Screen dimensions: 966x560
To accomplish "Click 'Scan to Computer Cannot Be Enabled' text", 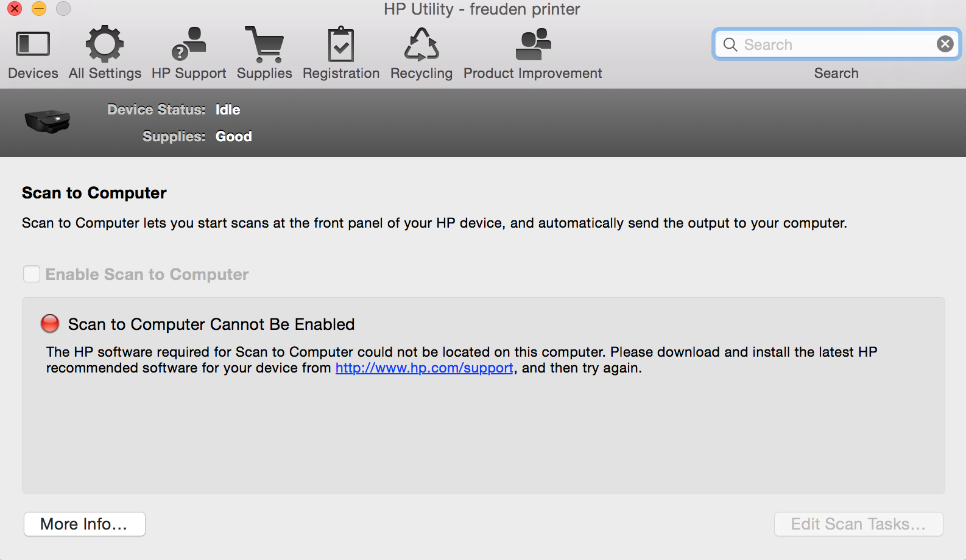I will tap(211, 324).
